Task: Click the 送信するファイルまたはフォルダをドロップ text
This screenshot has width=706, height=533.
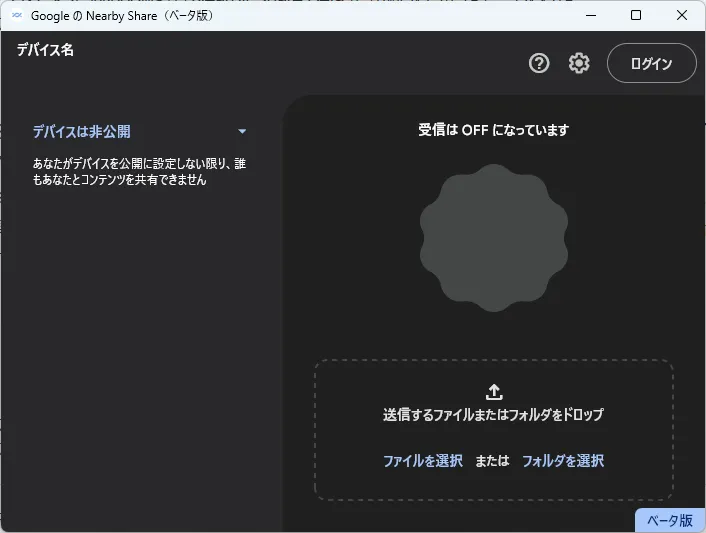Action: (x=493, y=414)
